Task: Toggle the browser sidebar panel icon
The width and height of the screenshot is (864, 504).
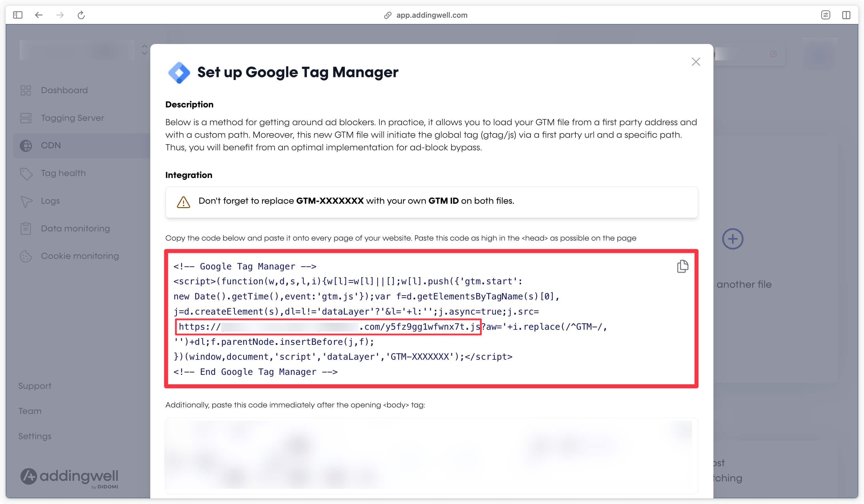Action: (x=18, y=15)
